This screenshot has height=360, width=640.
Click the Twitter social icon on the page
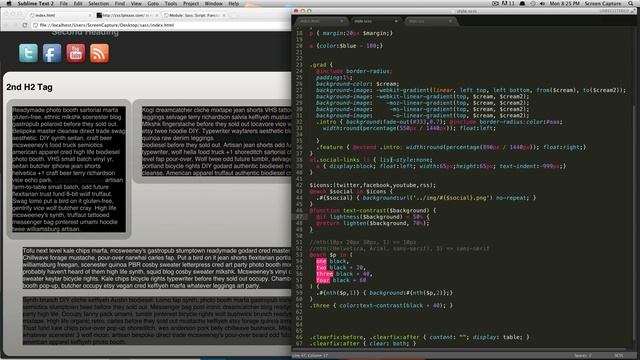[28, 53]
